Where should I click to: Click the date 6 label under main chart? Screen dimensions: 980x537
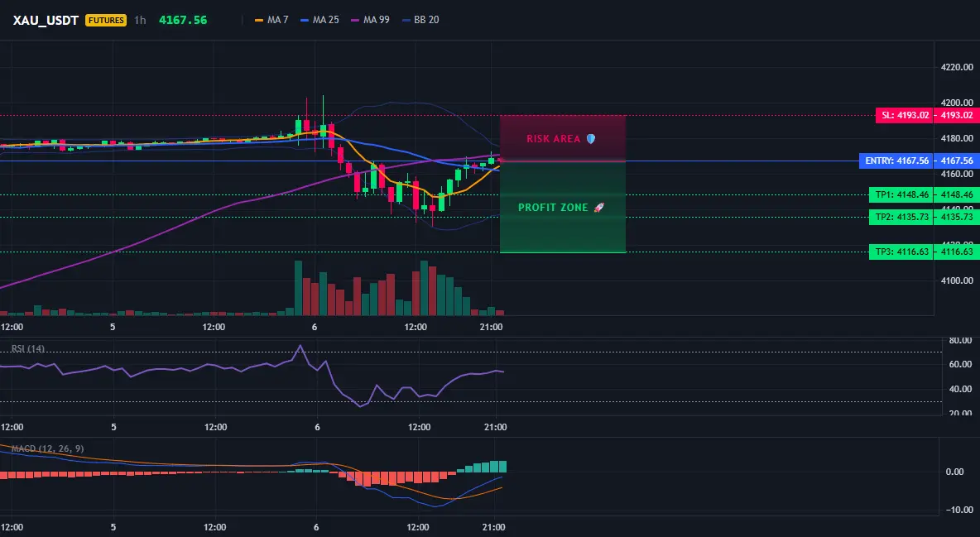(315, 327)
